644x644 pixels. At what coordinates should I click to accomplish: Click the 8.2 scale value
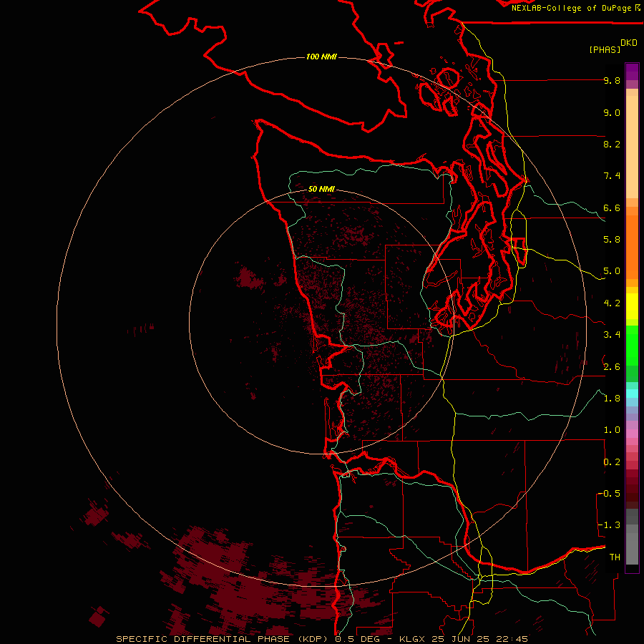612,144
